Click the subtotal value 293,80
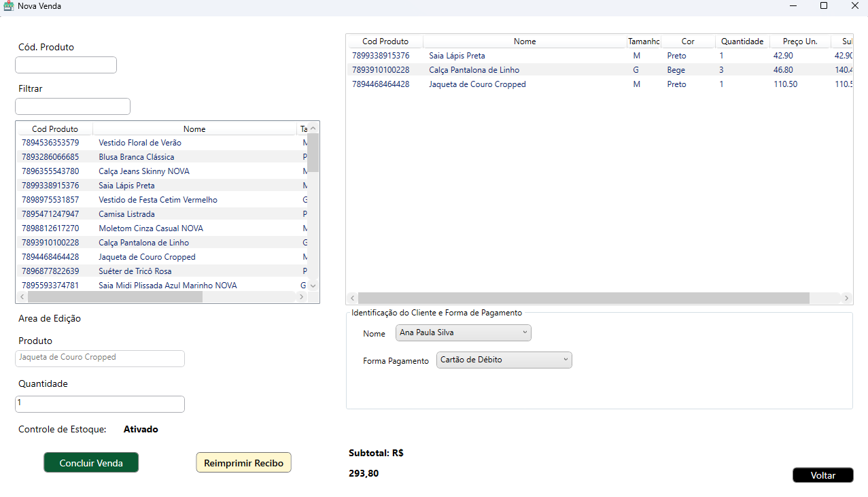868x497 pixels. [x=364, y=473]
